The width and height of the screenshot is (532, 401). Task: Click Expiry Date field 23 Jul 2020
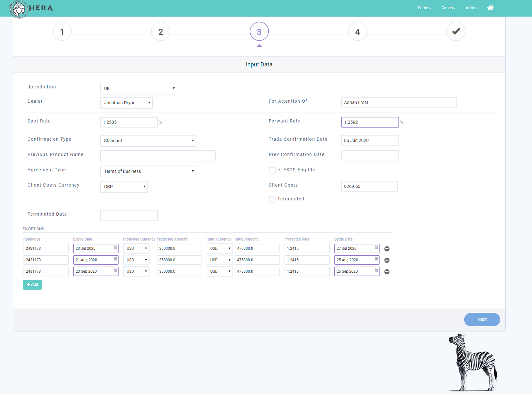[x=96, y=248]
